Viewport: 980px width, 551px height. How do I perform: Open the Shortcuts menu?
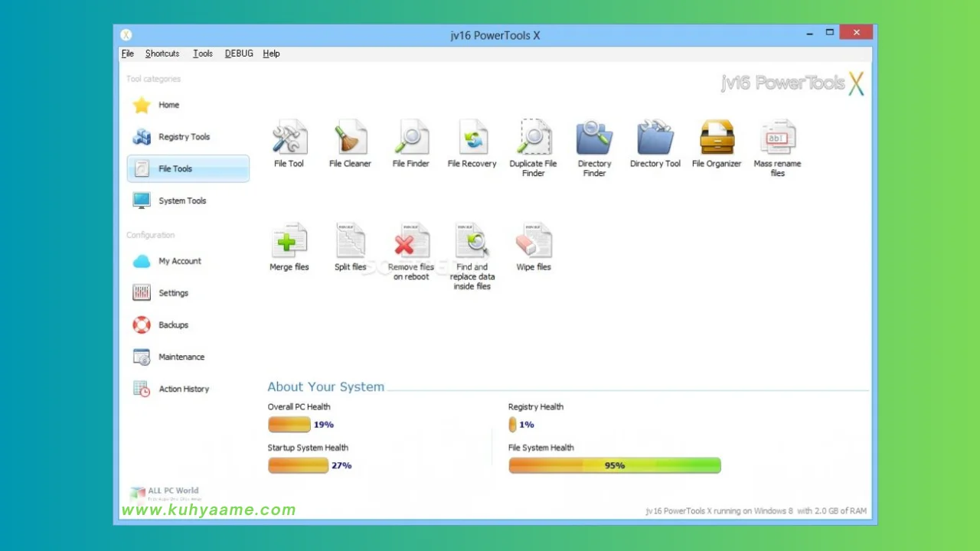point(162,54)
